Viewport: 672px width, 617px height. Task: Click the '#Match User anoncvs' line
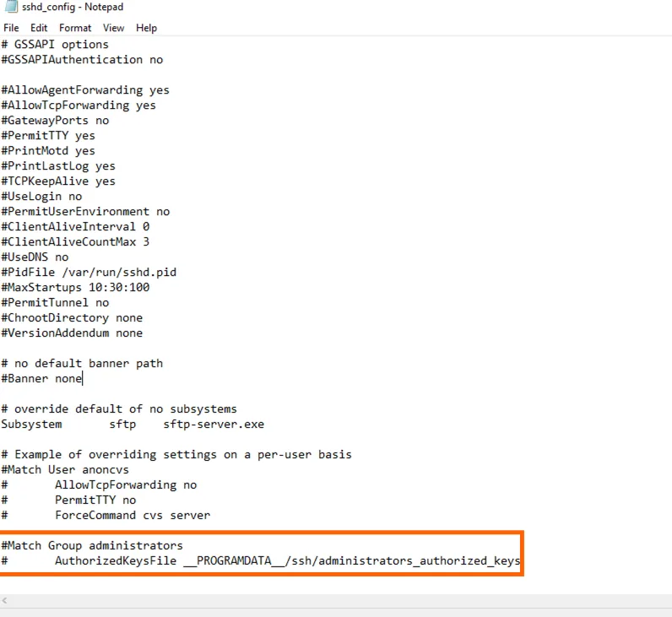(x=65, y=470)
